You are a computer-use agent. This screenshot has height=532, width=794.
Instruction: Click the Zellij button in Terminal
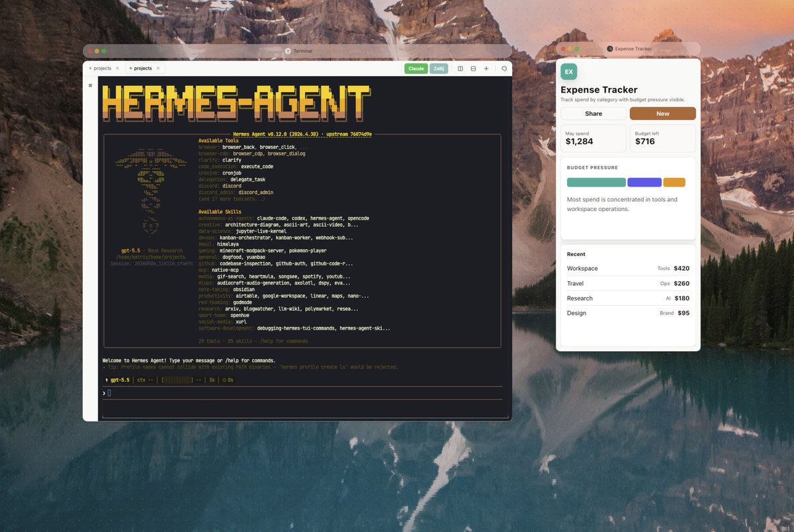click(x=439, y=68)
